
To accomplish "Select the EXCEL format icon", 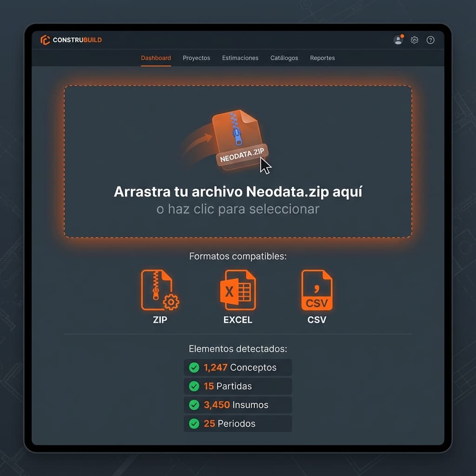I will [x=238, y=289].
